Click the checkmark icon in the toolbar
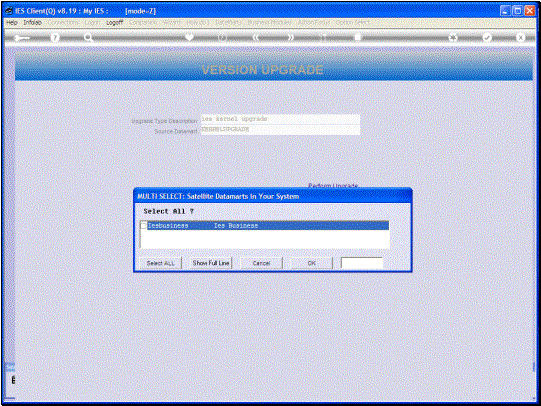The width and height of the screenshot is (541, 406). click(487, 38)
